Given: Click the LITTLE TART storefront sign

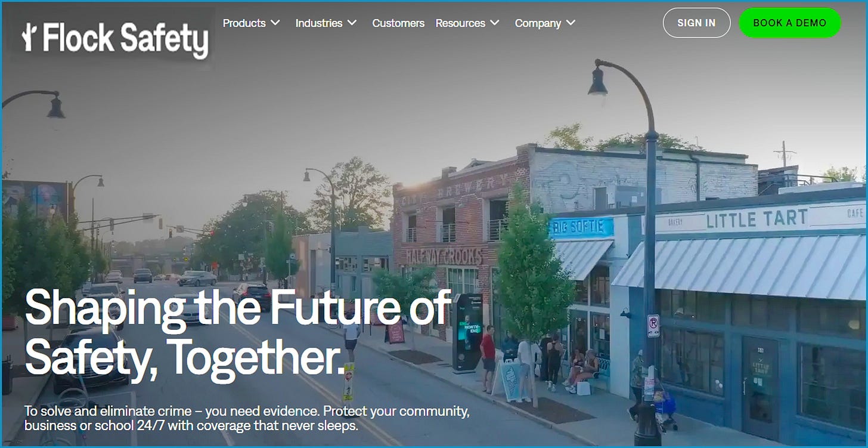Looking at the screenshot, I should 757,220.
